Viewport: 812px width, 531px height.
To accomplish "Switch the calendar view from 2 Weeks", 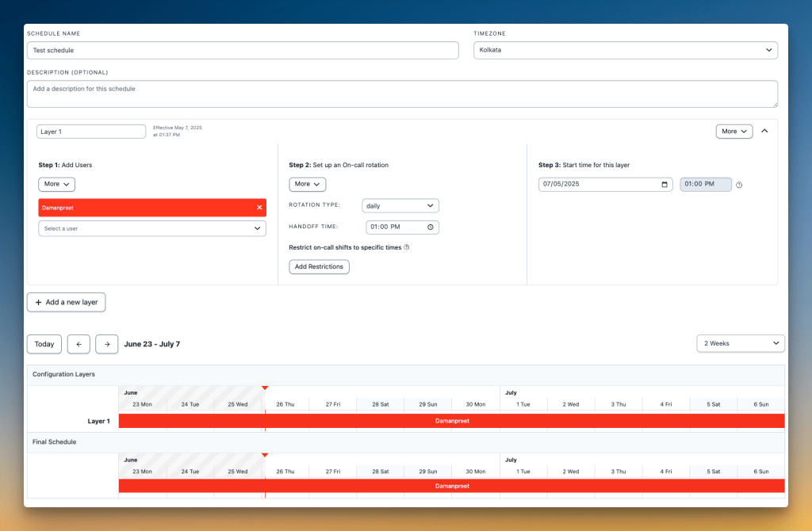I will [x=740, y=343].
